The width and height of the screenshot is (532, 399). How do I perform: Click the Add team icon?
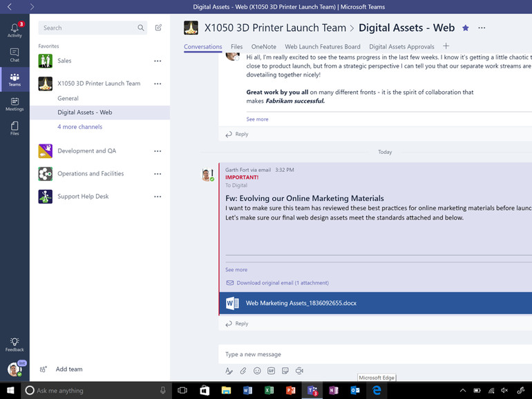[43, 369]
